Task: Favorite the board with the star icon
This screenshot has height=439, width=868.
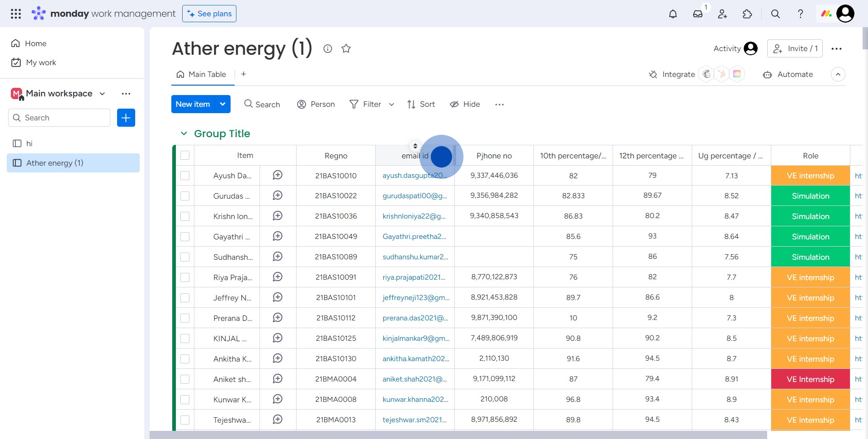Action: tap(346, 48)
